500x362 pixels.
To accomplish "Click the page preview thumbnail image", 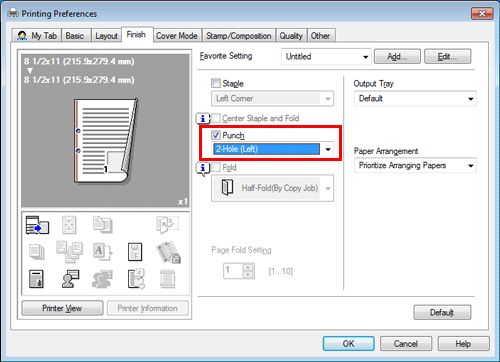I will click(x=106, y=141).
